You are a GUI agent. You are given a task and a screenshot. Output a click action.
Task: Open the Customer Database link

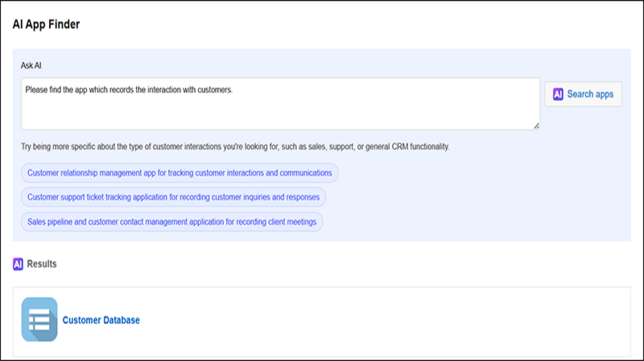coord(101,320)
